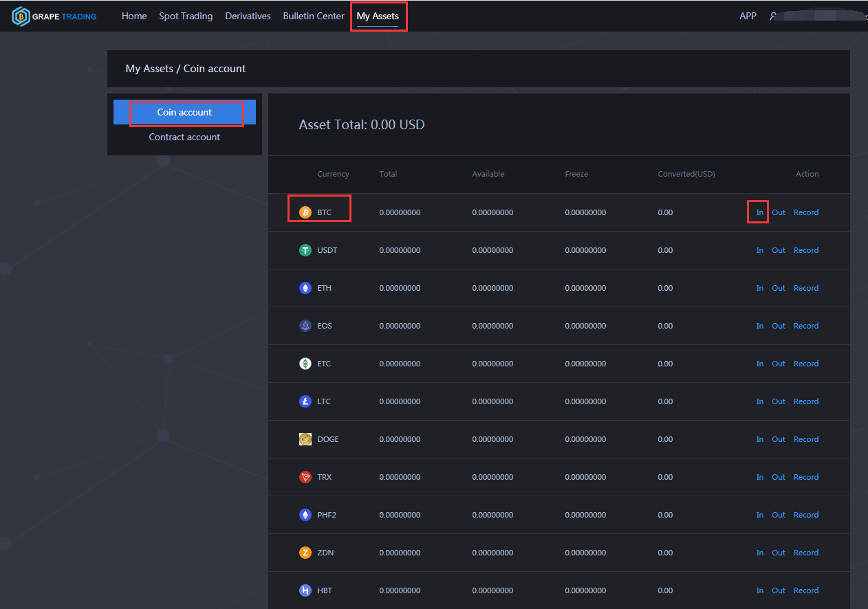Viewport: 868px width, 609px height.
Task: Click In link for BTC deposit
Action: point(760,212)
